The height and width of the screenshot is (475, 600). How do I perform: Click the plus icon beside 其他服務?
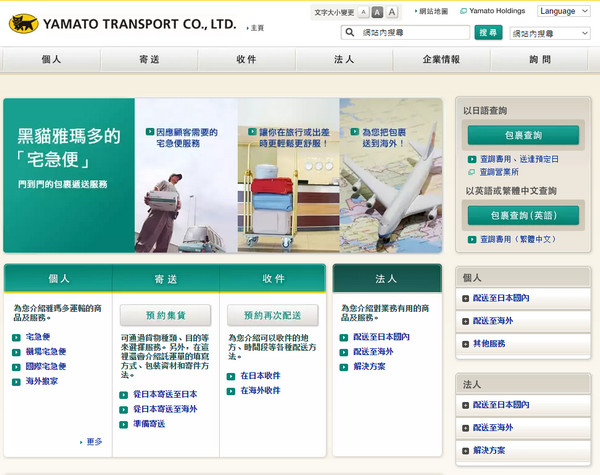[465, 344]
